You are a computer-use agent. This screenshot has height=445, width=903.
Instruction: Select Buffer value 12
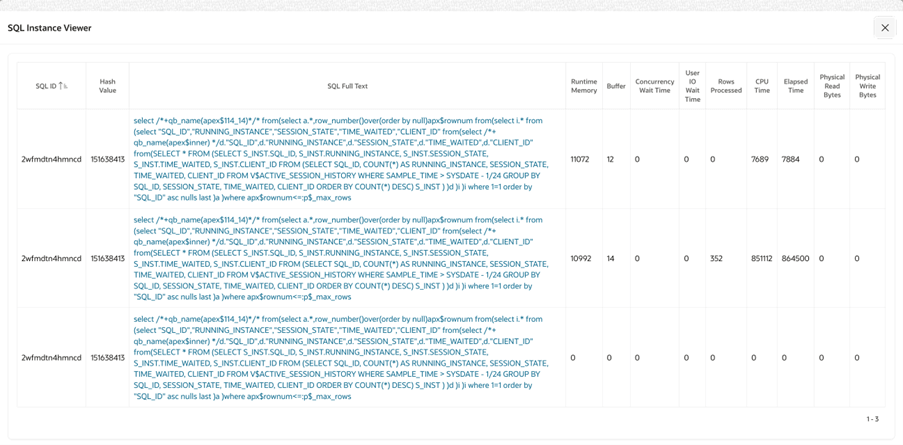pos(610,159)
